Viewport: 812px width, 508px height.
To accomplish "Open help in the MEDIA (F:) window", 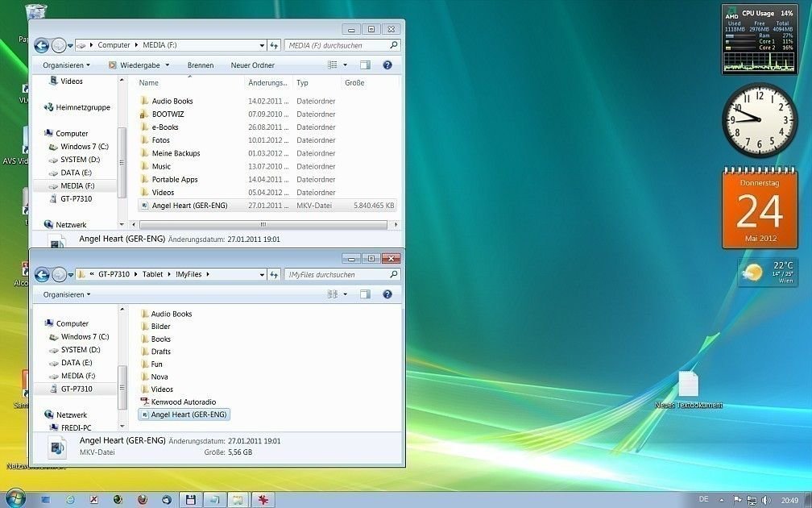I will click(x=387, y=65).
